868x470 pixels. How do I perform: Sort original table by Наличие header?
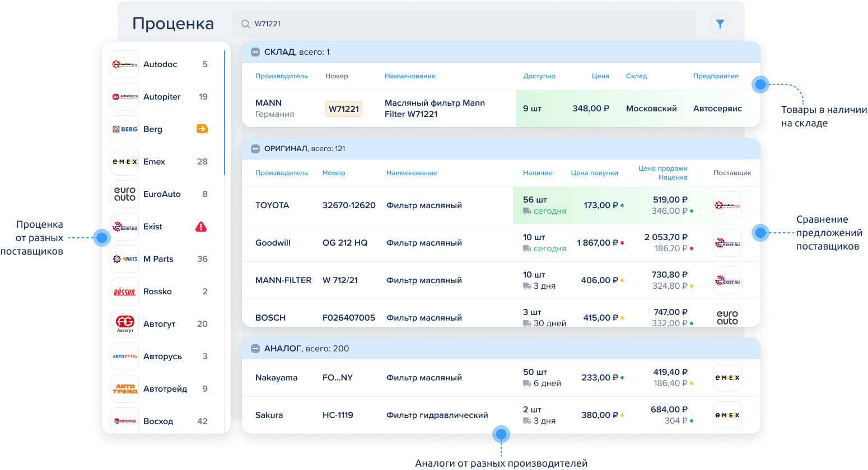click(x=538, y=173)
